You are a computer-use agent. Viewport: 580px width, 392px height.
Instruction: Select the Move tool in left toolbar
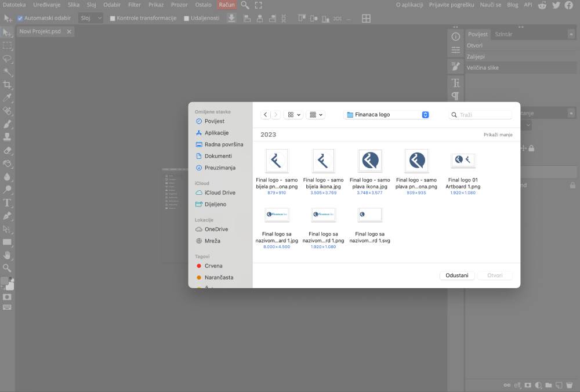7,32
